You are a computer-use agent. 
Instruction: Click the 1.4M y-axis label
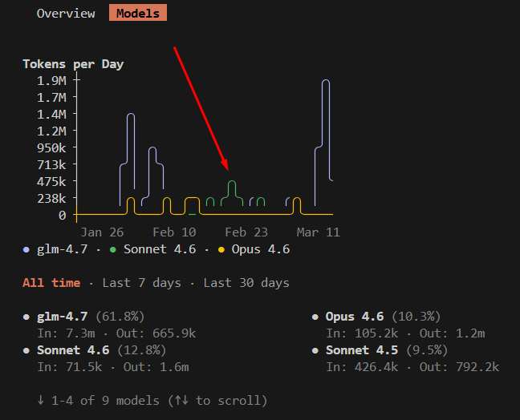pyautogui.click(x=51, y=115)
